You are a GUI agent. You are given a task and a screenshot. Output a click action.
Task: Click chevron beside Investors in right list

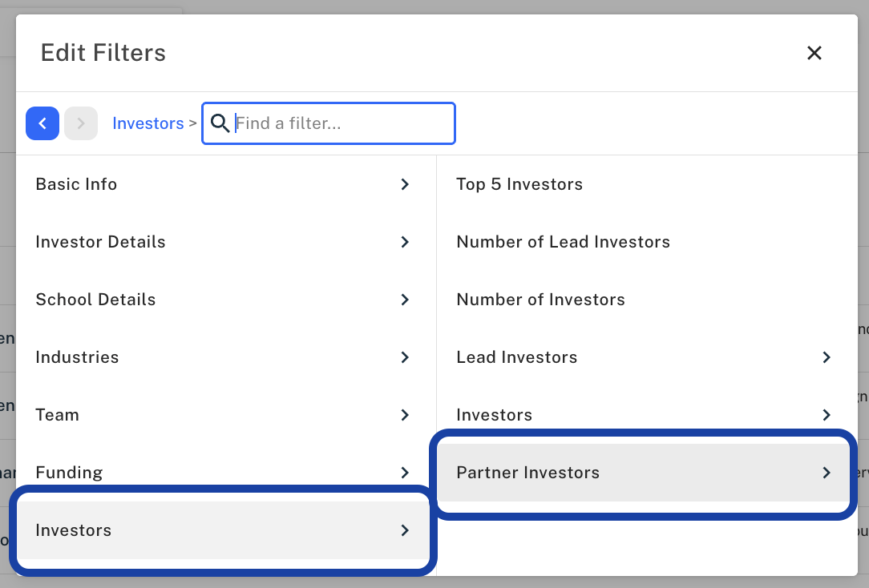[827, 415]
